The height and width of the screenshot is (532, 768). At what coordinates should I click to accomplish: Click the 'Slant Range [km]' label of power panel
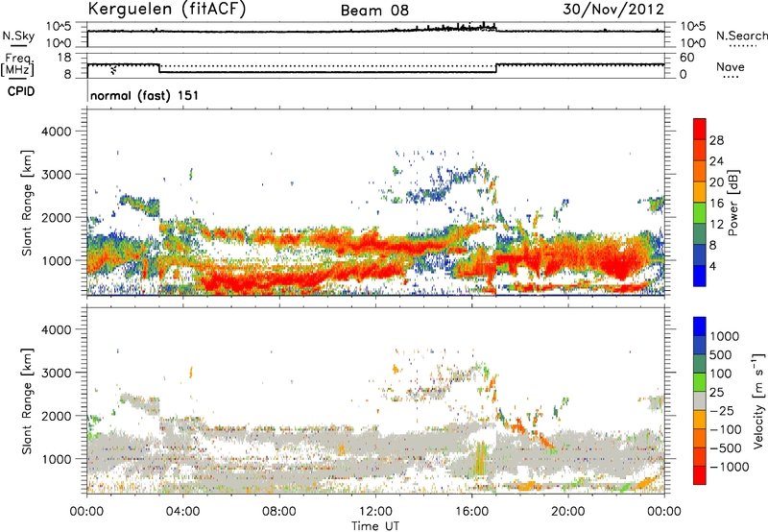[x=27, y=203]
